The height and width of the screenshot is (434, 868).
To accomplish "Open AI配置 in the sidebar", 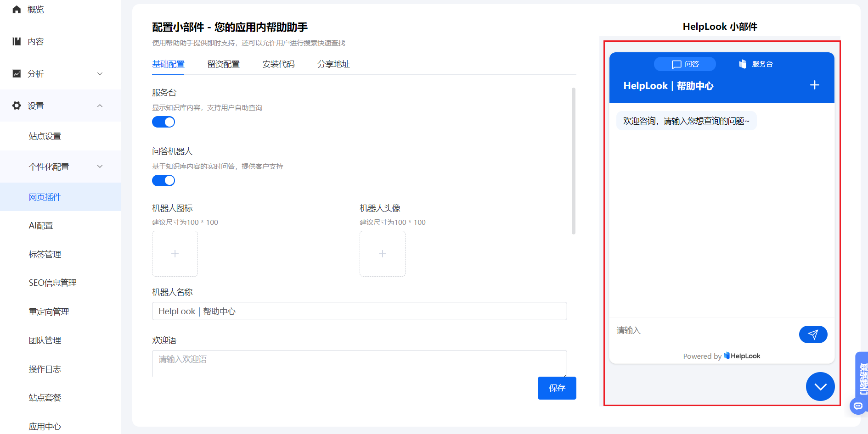I will (41, 226).
